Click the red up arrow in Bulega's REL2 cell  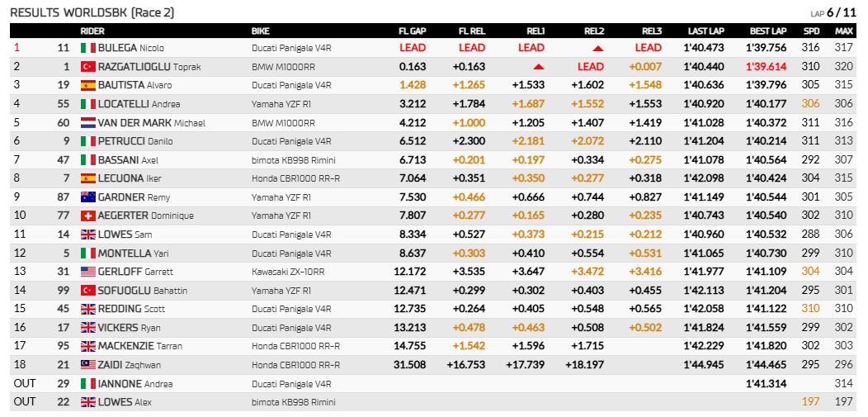(x=598, y=48)
